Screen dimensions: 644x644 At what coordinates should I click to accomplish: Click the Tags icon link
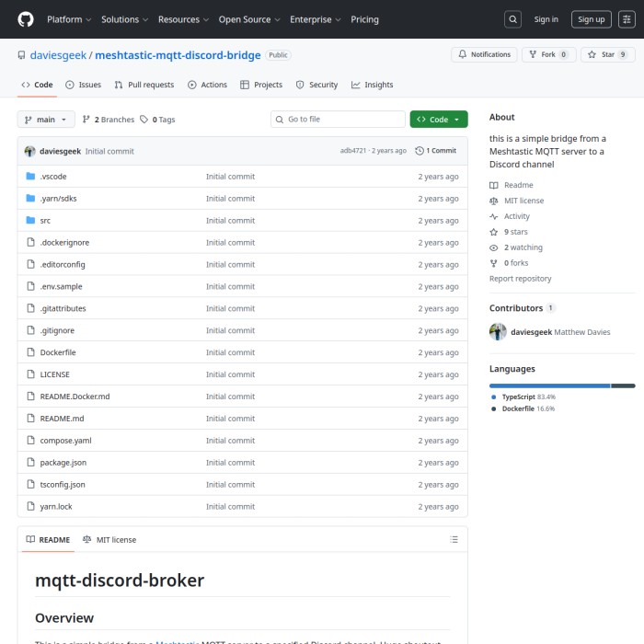[144, 120]
